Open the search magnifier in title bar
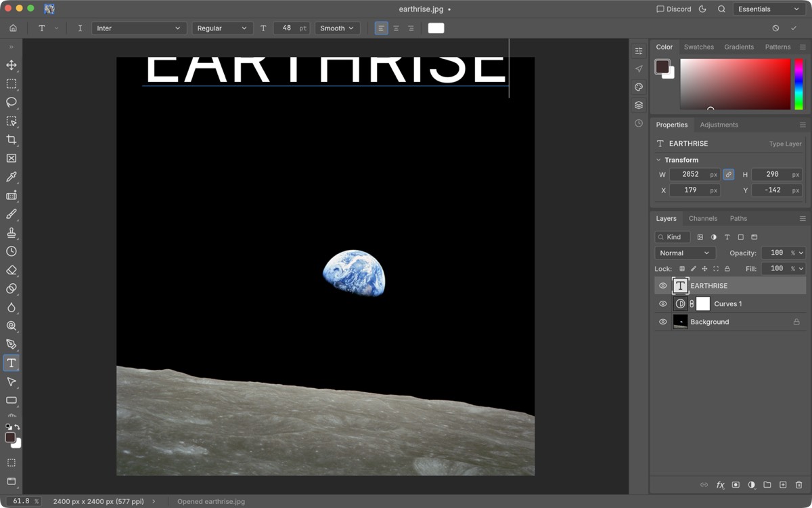The width and height of the screenshot is (812, 508). click(721, 9)
